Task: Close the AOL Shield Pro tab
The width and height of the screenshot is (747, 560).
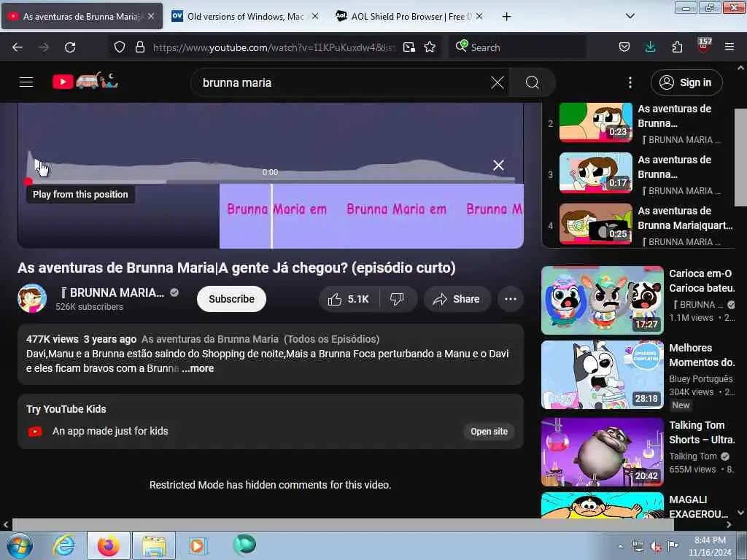Action: (479, 16)
